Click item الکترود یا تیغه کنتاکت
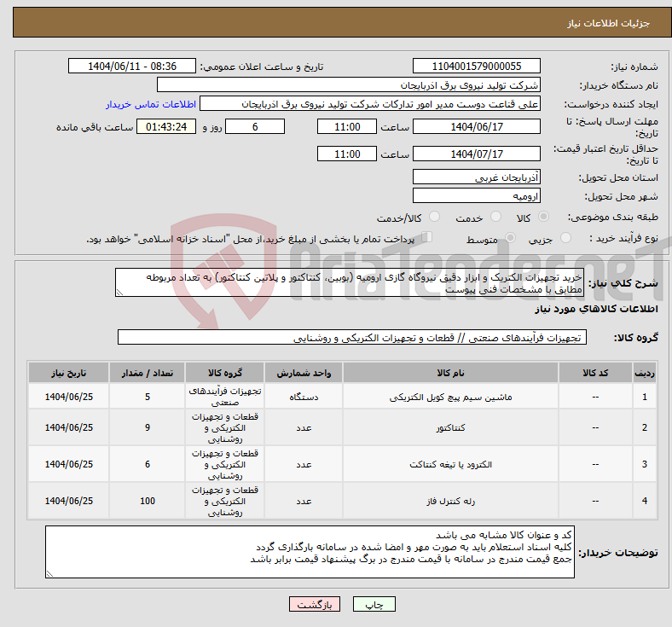 pyautogui.click(x=450, y=464)
